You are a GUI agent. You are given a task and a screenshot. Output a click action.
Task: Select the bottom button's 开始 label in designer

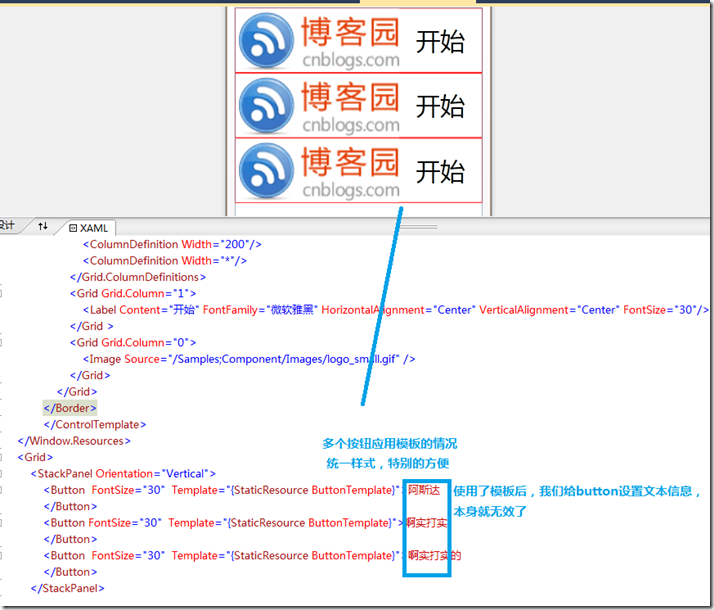pyautogui.click(x=440, y=172)
